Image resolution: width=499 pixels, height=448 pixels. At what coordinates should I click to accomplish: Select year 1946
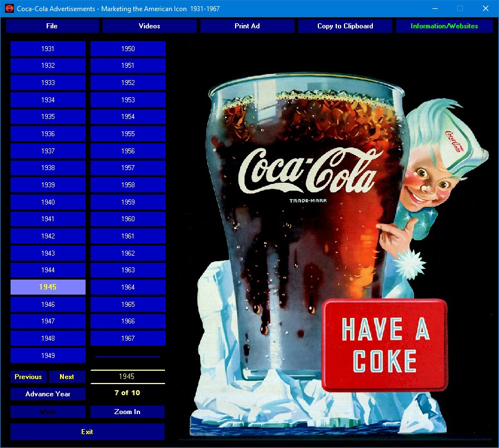[x=48, y=305]
